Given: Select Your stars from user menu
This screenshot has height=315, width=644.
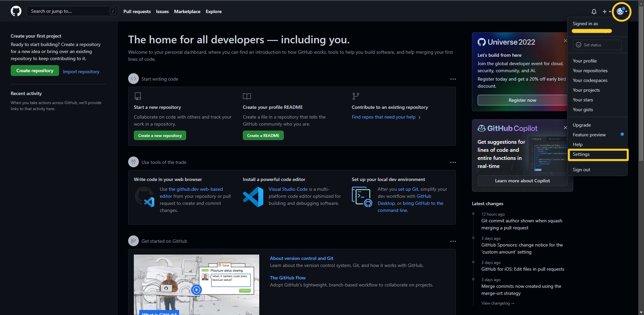Looking at the screenshot, I should (x=597, y=100).
